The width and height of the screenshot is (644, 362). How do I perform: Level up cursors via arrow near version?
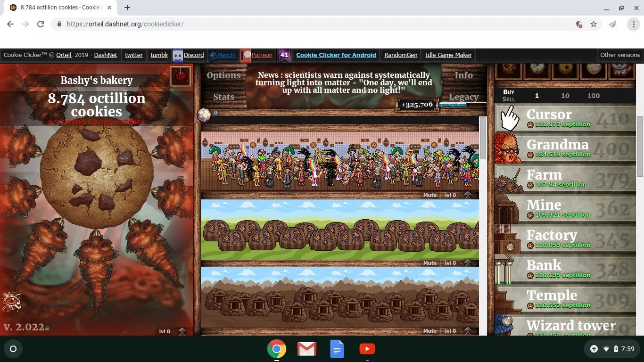click(x=182, y=331)
